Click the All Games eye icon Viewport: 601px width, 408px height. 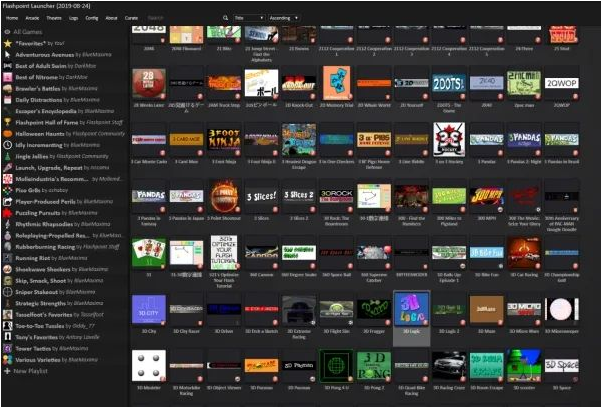pos(7,32)
